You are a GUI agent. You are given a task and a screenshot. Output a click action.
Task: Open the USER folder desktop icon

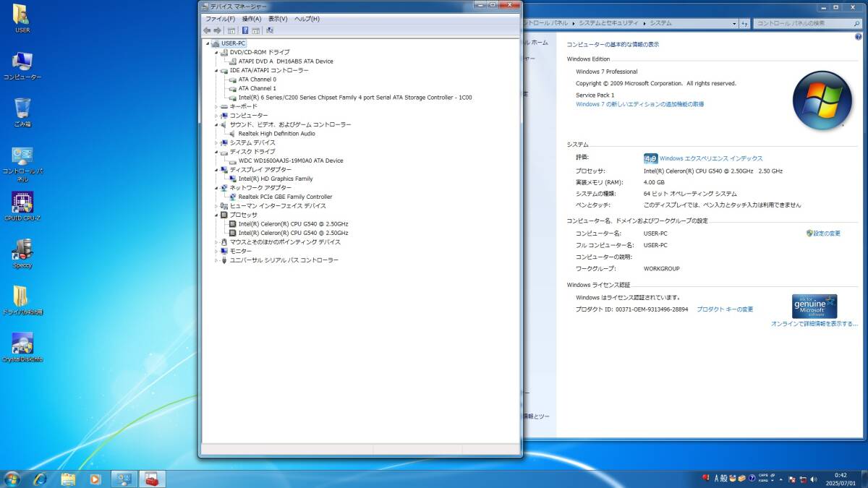coord(22,18)
